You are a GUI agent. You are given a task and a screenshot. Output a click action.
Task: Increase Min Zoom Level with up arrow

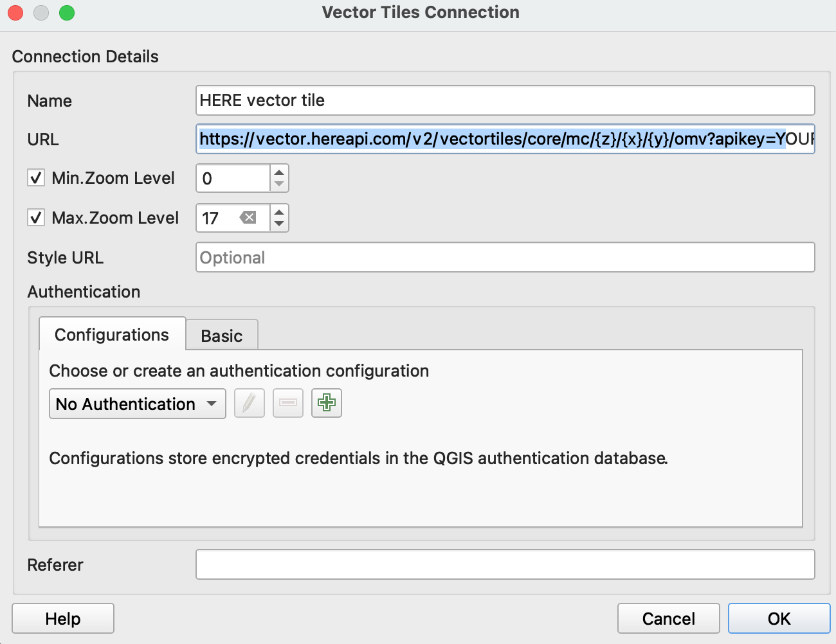coord(279,172)
